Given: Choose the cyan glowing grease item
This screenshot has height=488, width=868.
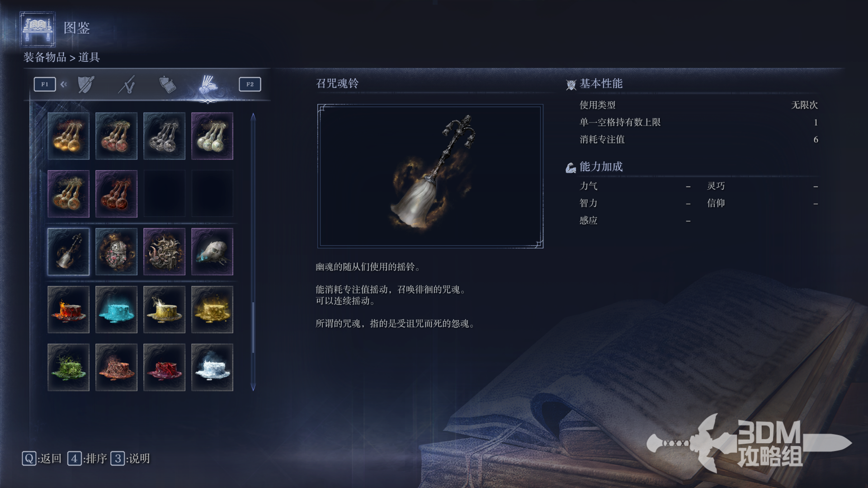Looking at the screenshot, I should 116,310.
